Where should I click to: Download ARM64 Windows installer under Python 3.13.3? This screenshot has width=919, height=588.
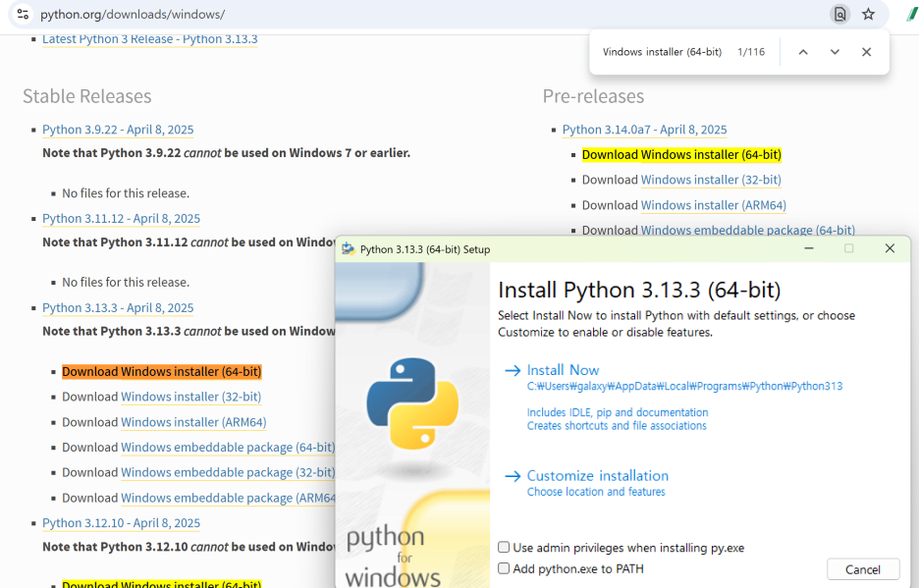point(193,422)
